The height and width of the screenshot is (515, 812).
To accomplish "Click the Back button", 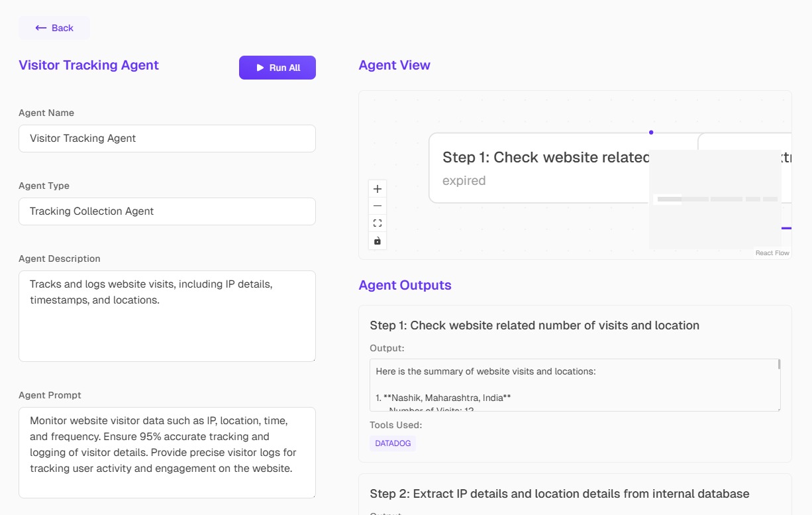I will 54,28.
